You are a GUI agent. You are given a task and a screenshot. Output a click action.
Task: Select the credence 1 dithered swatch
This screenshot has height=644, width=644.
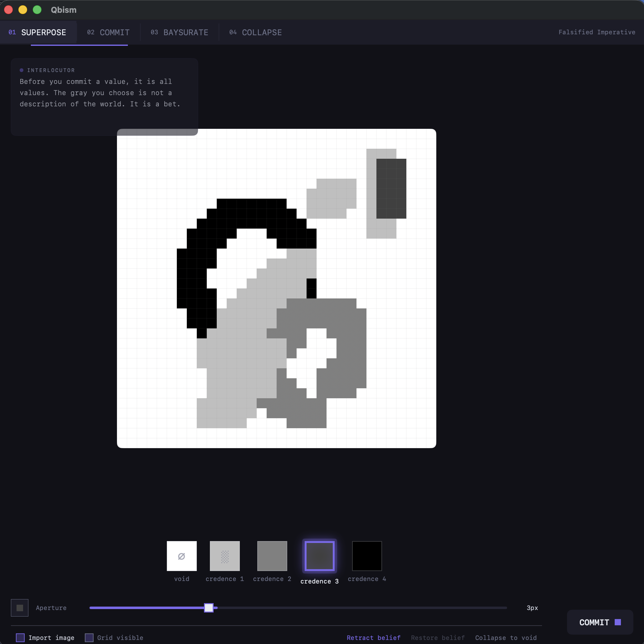pos(224,556)
